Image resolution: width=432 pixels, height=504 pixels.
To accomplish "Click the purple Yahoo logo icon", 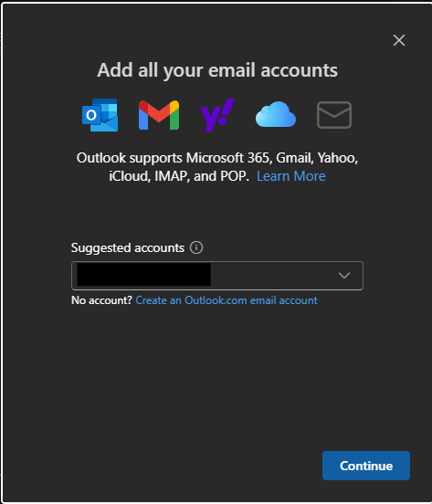I will coord(217,115).
